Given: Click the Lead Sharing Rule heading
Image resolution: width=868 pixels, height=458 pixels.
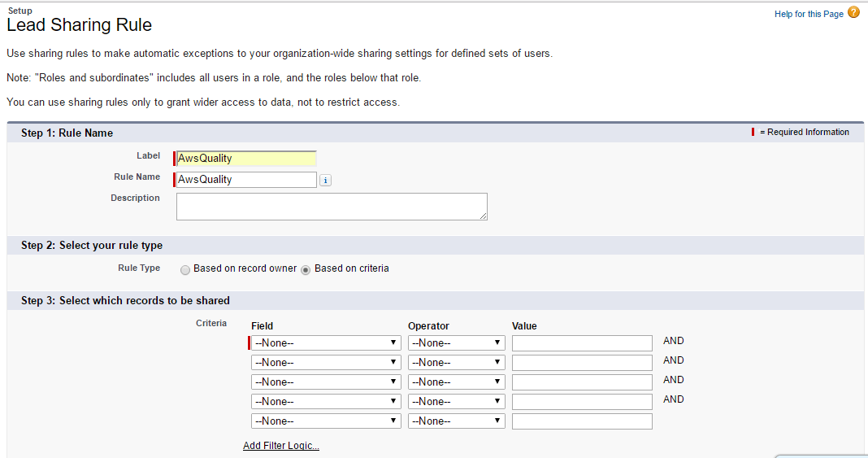Looking at the screenshot, I should [x=79, y=25].
